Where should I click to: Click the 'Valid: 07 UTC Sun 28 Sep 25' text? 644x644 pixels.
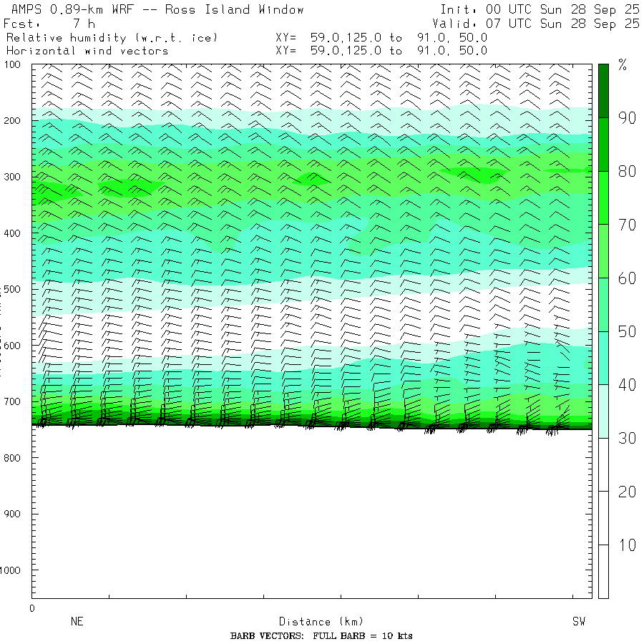[x=535, y=24]
